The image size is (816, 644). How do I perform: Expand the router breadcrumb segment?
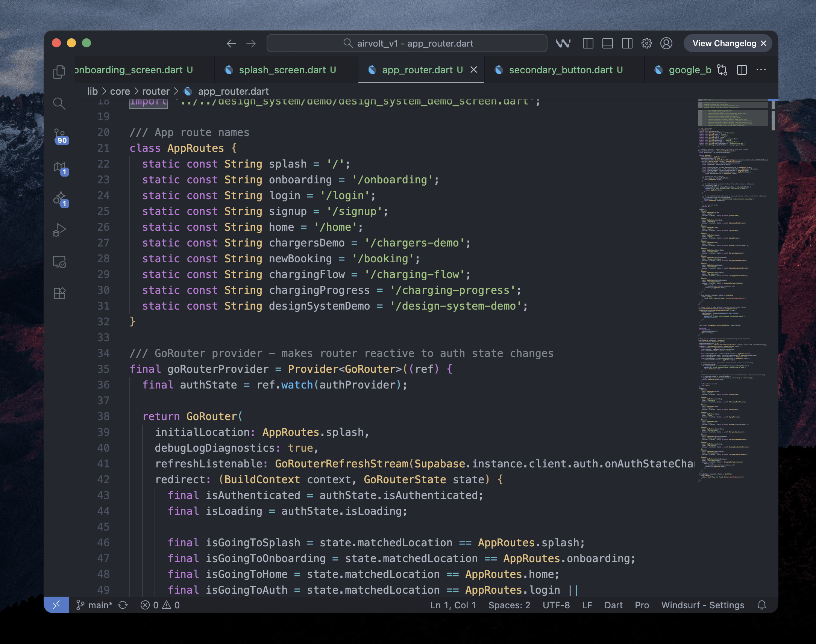pyautogui.click(x=155, y=91)
